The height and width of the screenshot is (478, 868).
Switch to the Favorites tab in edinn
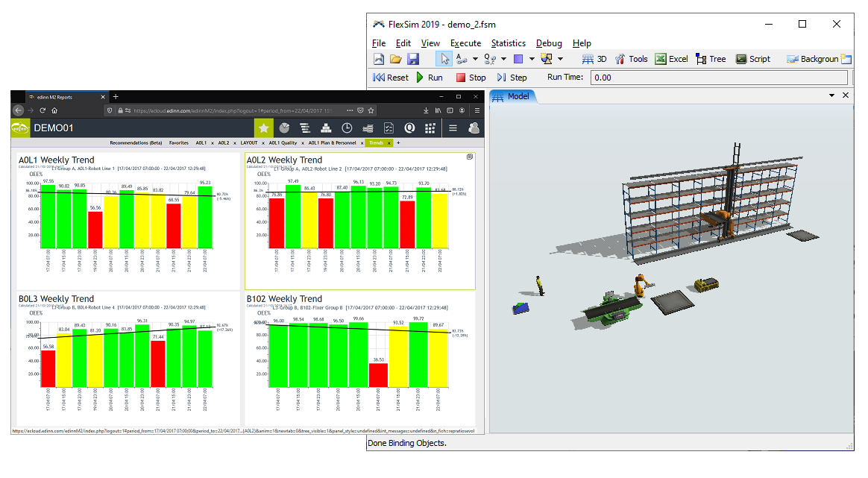click(x=179, y=143)
